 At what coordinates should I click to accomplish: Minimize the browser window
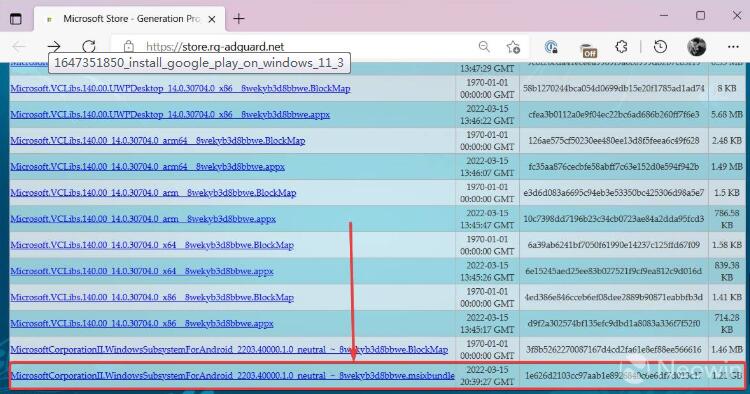click(x=664, y=16)
